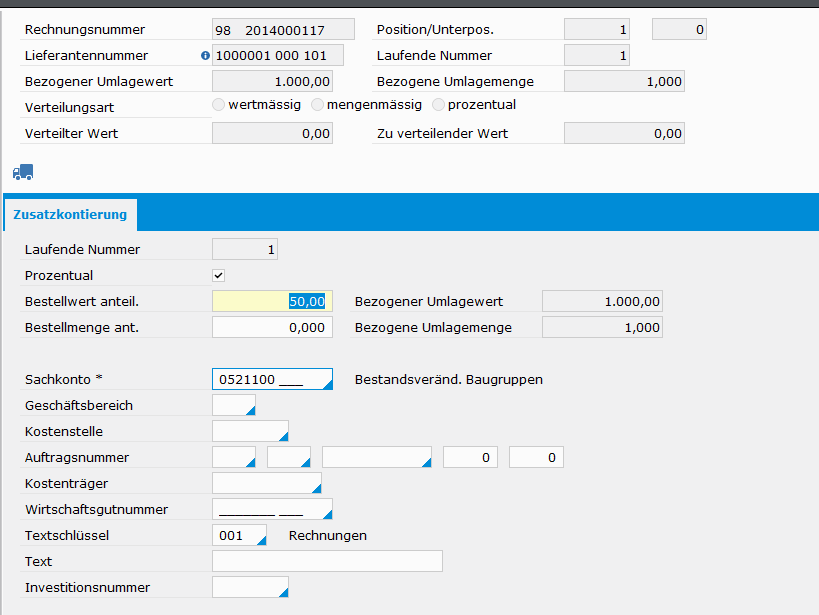Open the Investitionsnummer lookup
The height and width of the screenshot is (615, 819).
point(283,592)
